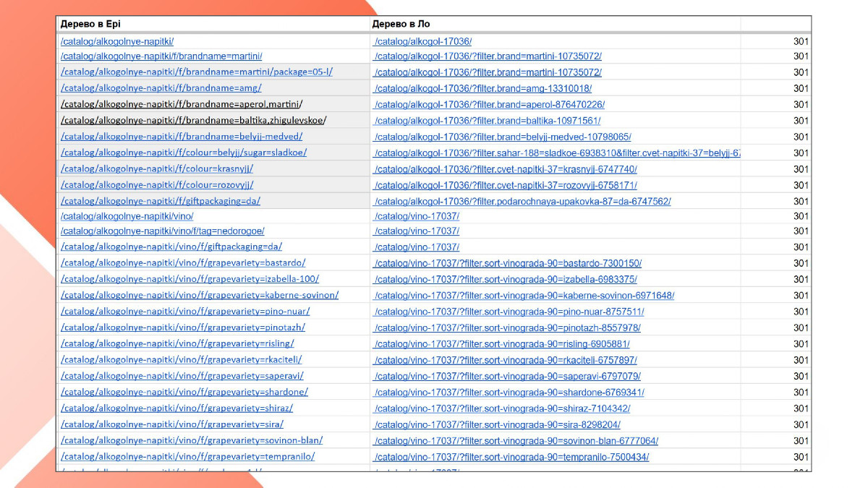This screenshot has height=488, width=868.
Task: Click the colour=belyjj/sugar=sladkoe/ link
Action: 184,153
